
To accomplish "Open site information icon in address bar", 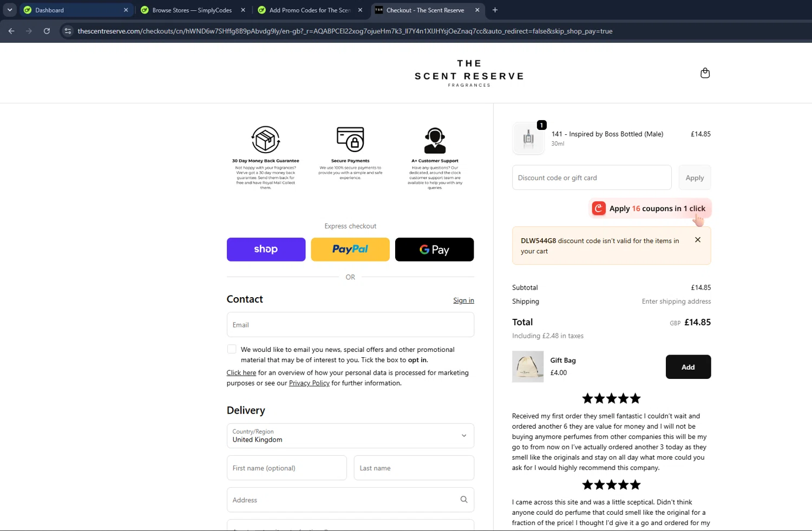I will (x=68, y=31).
